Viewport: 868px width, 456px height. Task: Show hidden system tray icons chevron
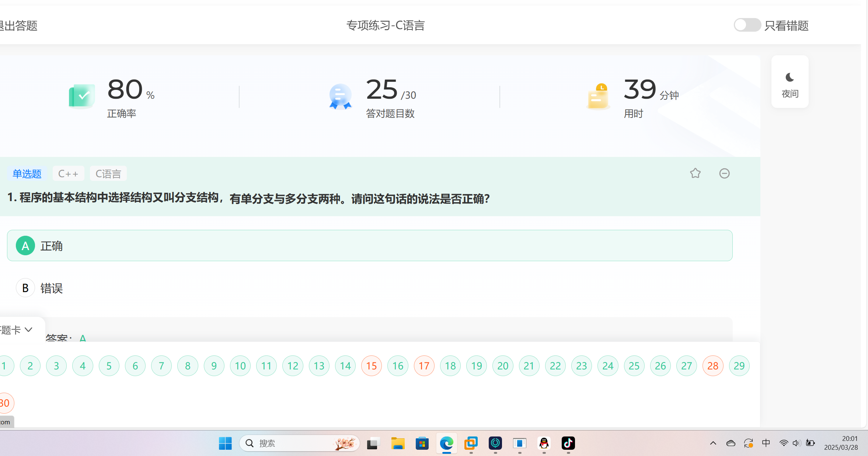click(713, 443)
